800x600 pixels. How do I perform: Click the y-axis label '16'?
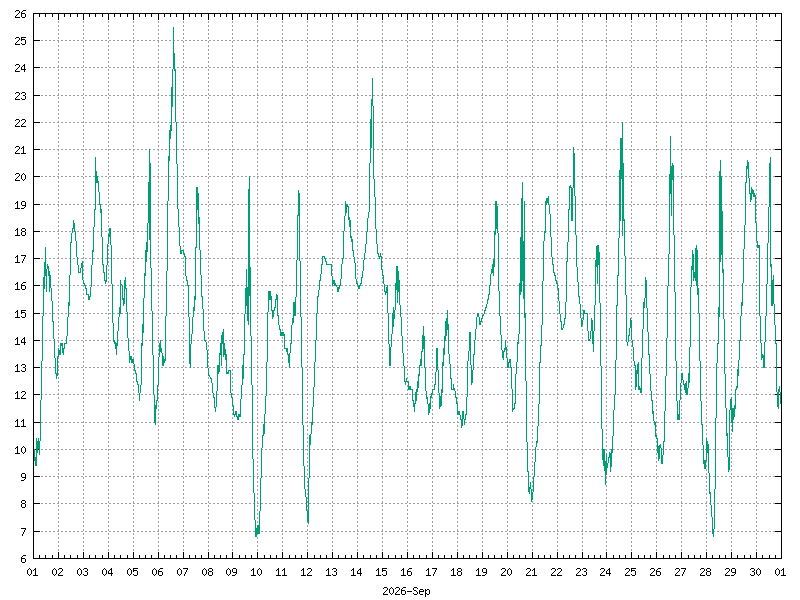point(20,286)
